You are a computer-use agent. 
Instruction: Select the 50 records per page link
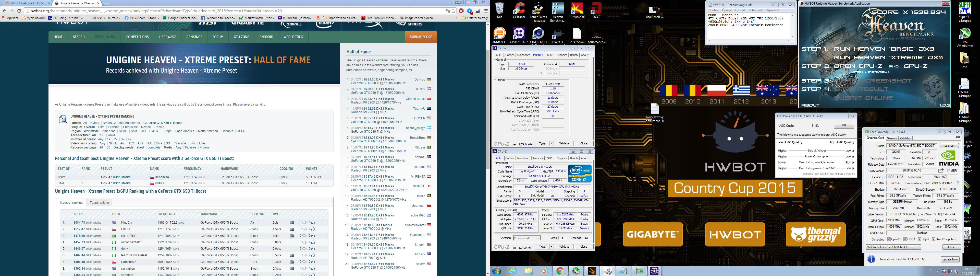click(108, 147)
